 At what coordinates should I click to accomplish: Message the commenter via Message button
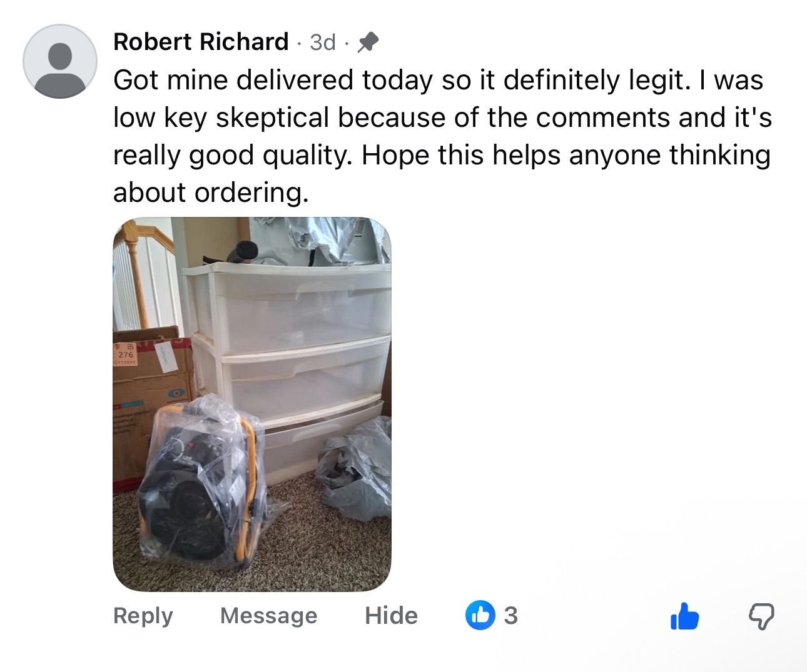point(268,616)
